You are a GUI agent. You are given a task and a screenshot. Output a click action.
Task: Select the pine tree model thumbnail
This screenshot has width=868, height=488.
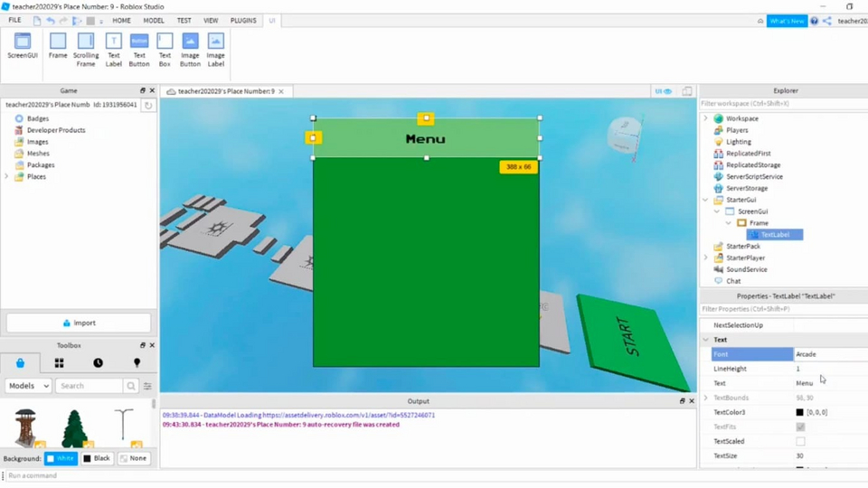pyautogui.click(x=74, y=427)
